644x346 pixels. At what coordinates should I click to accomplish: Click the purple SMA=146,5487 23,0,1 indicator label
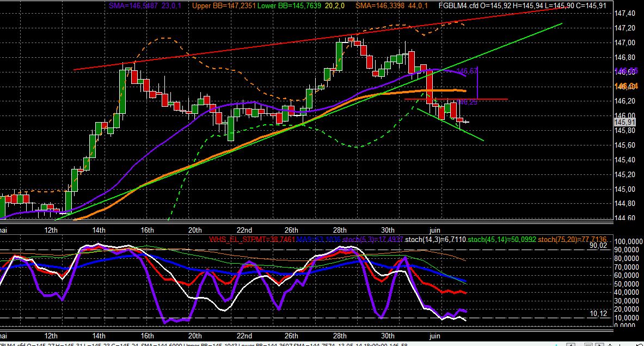click(x=145, y=6)
